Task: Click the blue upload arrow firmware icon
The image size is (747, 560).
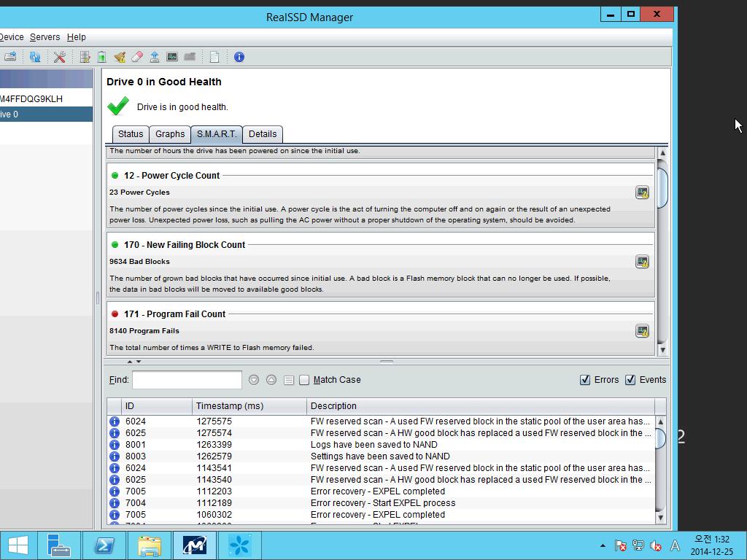Action: click(155, 57)
